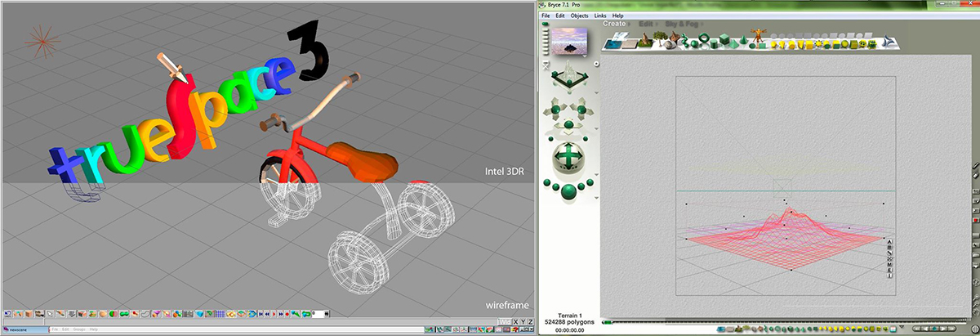Click the Nano Preview thumbnail

(569, 41)
